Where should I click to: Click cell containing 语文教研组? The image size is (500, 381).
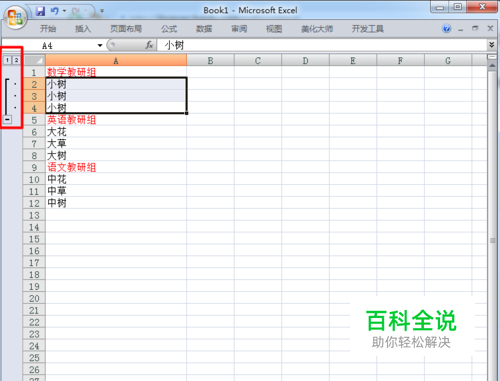pyautogui.click(x=116, y=167)
